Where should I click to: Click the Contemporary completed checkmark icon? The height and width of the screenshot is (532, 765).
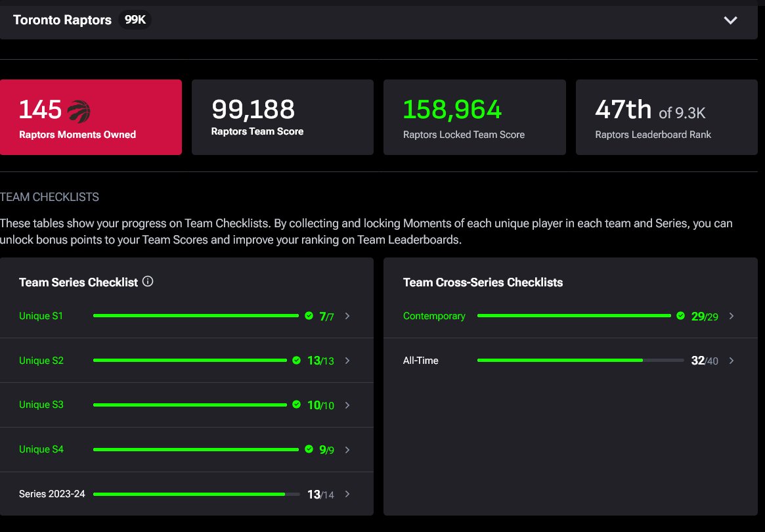pyautogui.click(x=680, y=316)
